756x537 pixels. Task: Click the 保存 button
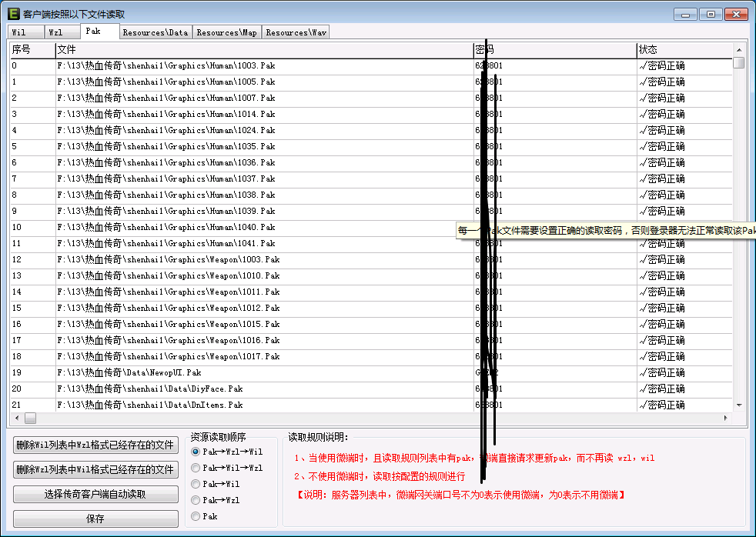pyautogui.click(x=95, y=519)
